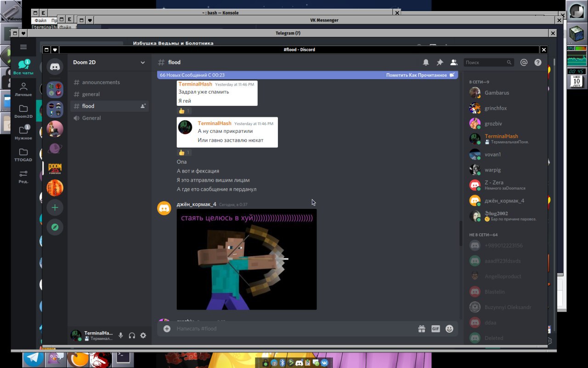
Task: Open the first server folder in Discord
Action: [55, 89]
